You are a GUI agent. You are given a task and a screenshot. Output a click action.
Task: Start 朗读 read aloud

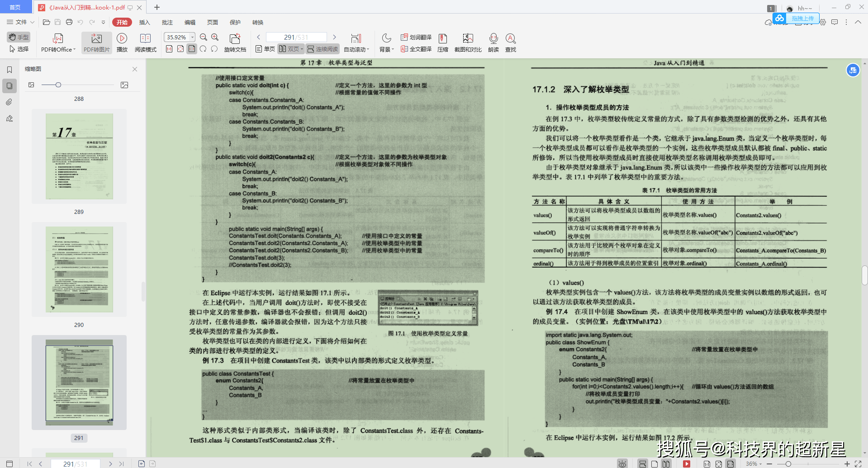click(x=493, y=43)
